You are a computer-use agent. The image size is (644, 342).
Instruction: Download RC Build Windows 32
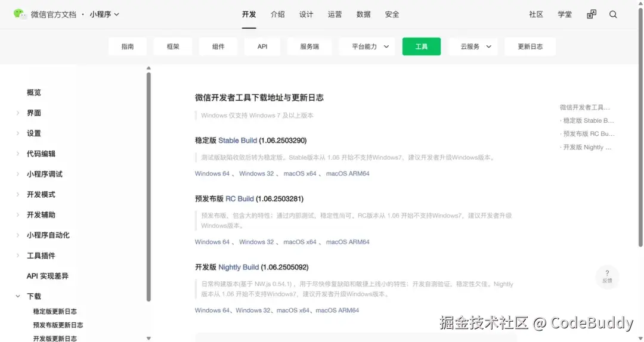(x=256, y=242)
